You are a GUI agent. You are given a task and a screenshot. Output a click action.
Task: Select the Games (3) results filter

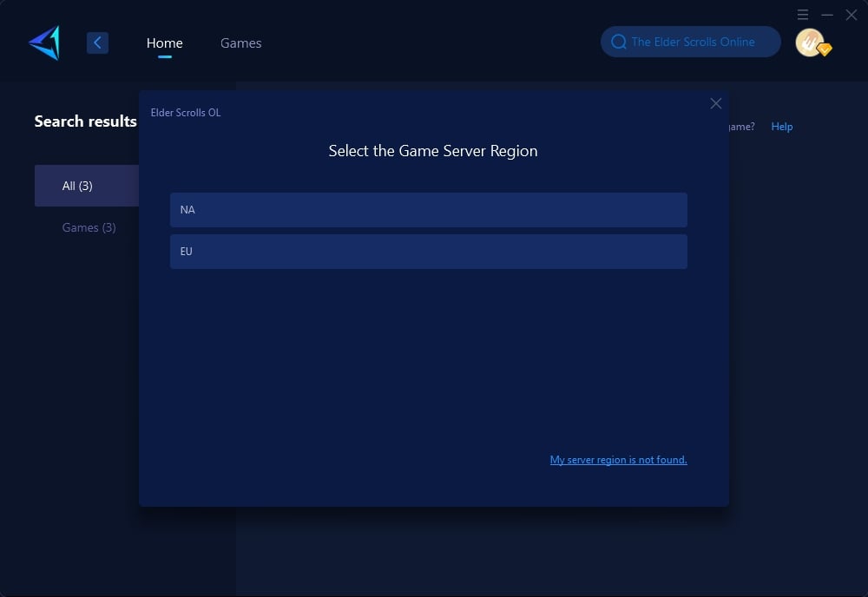[89, 227]
